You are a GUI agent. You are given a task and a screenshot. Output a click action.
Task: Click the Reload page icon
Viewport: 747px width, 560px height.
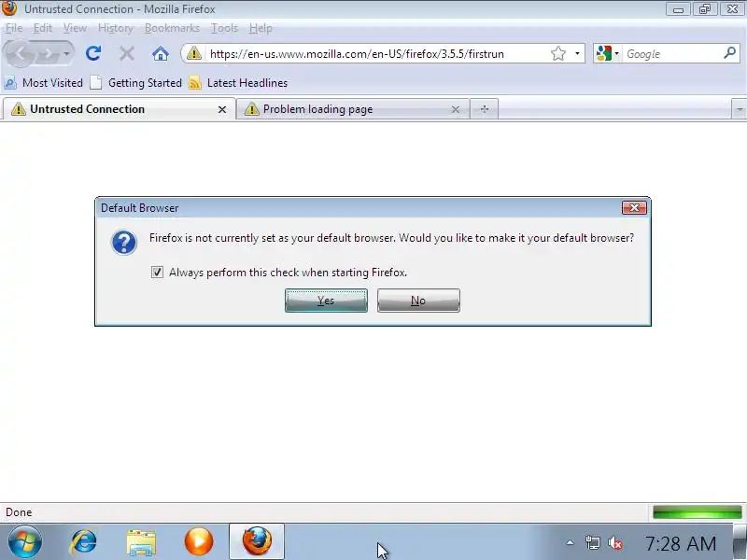[93, 53]
